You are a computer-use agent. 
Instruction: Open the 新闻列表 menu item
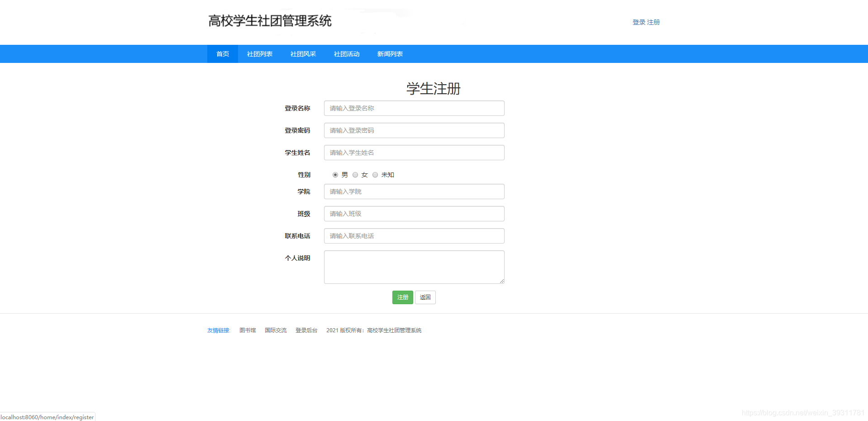click(390, 54)
